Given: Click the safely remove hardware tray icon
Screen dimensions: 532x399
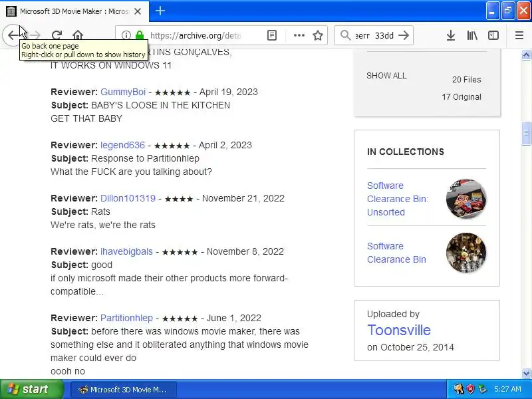Looking at the screenshot, I should pos(482,389).
